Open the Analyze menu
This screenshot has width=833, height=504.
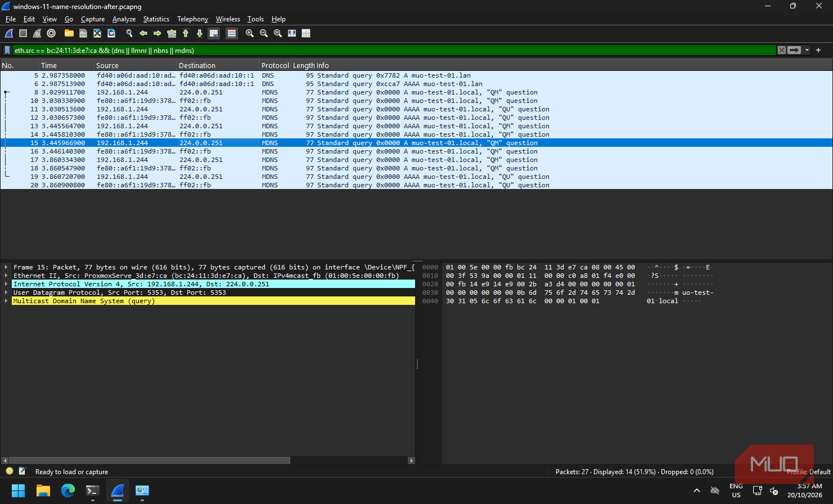coord(124,19)
